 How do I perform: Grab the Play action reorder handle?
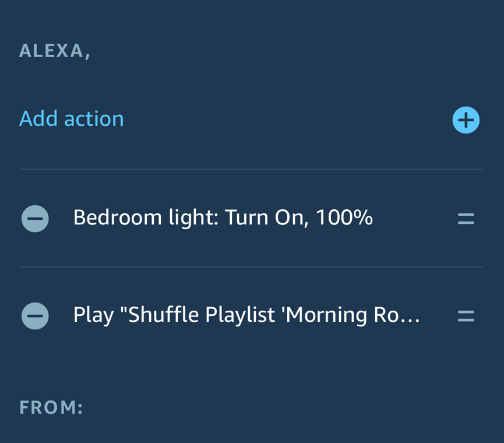(466, 316)
